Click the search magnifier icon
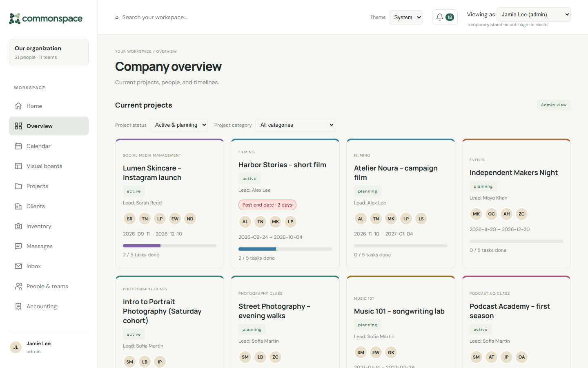 (117, 17)
